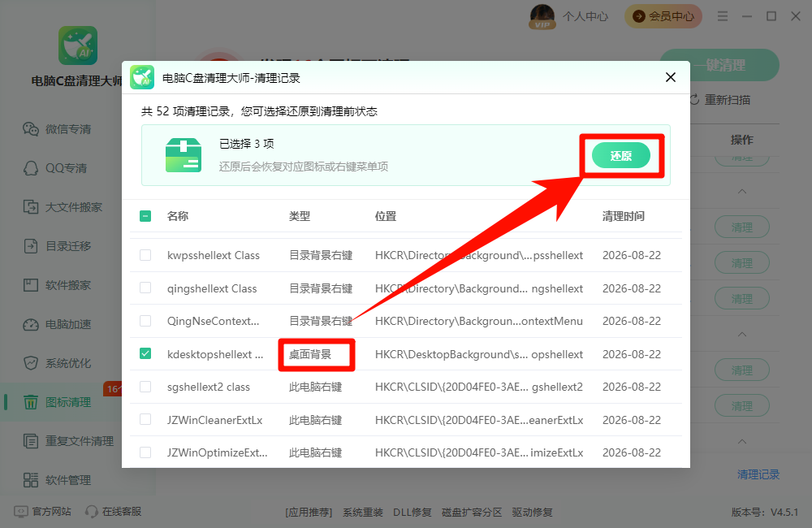Uncheck the kdesktopshellext row checkbox
The image size is (812, 528).
(145, 354)
